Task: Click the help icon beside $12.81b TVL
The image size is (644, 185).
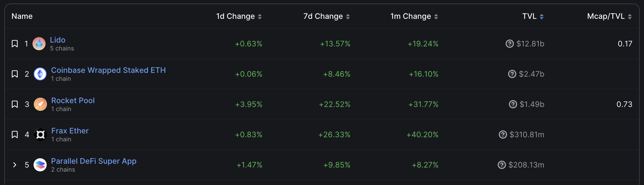Action: [509, 44]
